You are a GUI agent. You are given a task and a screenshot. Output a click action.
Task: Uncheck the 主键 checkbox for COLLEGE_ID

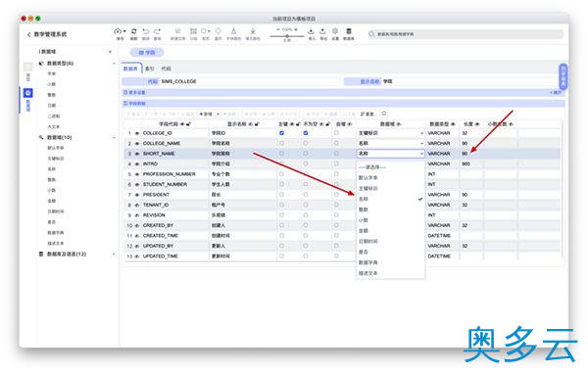pos(281,133)
